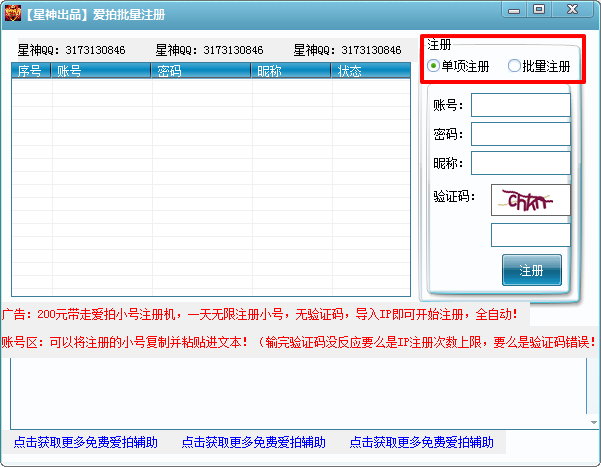Viewport: 601px width, 467px height.
Task: Close the 爱拍批量注册 window
Action: [573, 10]
